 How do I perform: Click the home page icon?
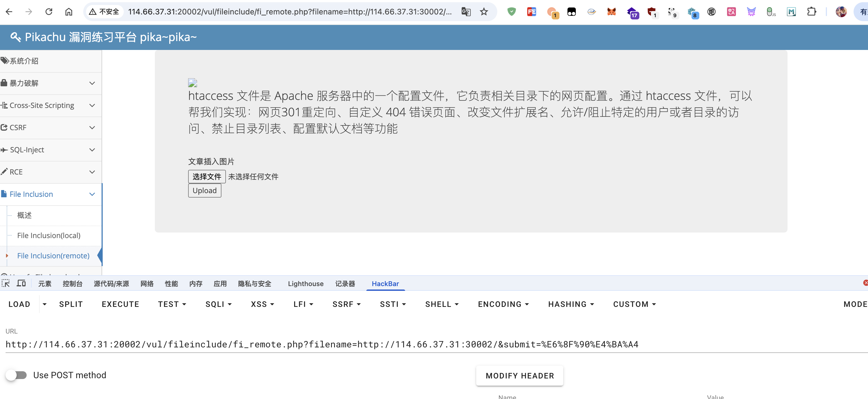pyautogui.click(x=69, y=12)
